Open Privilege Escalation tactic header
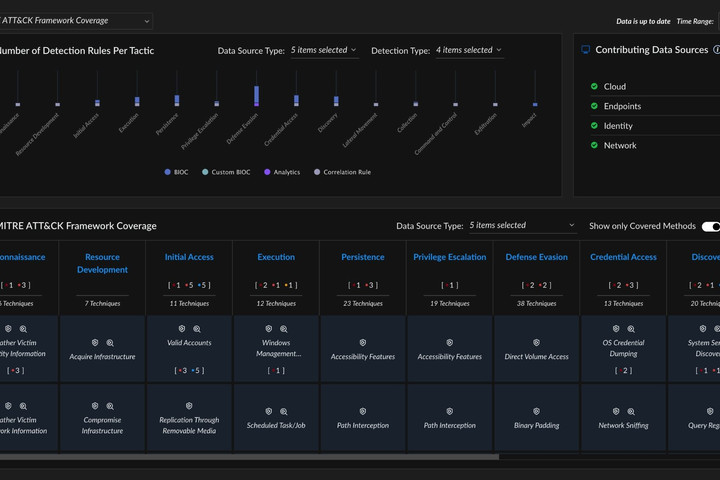The image size is (720, 480). tap(450, 257)
